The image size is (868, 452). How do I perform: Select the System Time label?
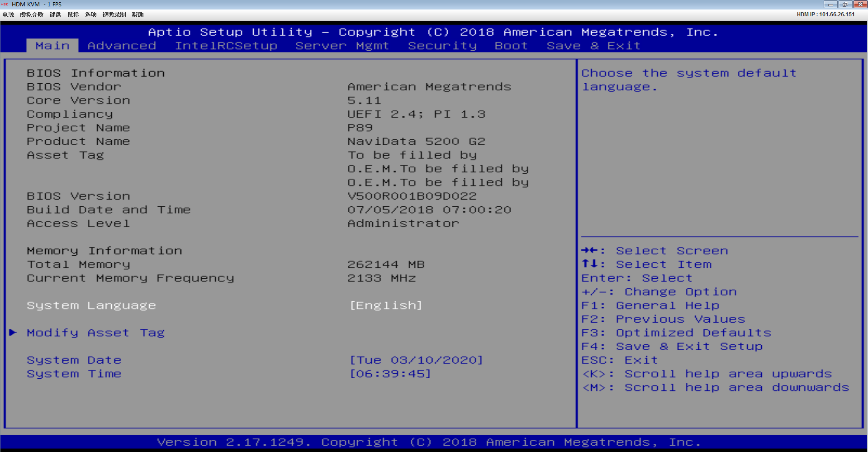pyautogui.click(x=74, y=374)
